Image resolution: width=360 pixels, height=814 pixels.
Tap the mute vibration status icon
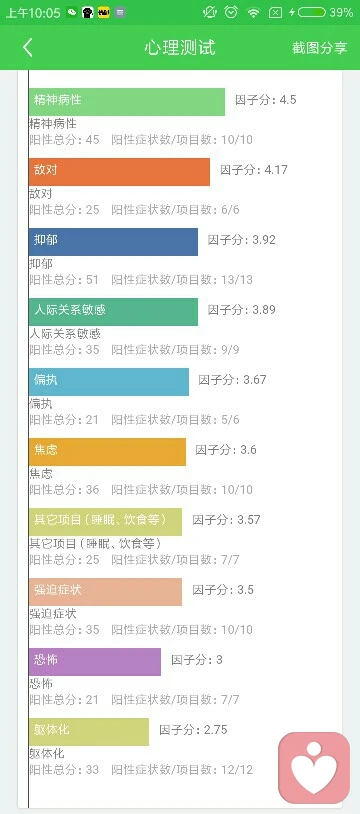coord(209,12)
